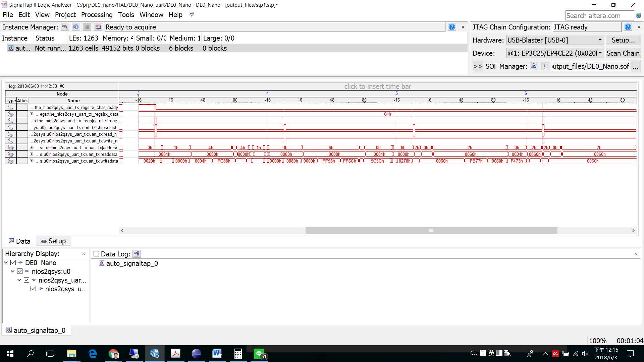Image resolution: width=644 pixels, height=362 pixels.
Task: Open Windows Start menu
Action: click(10, 353)
